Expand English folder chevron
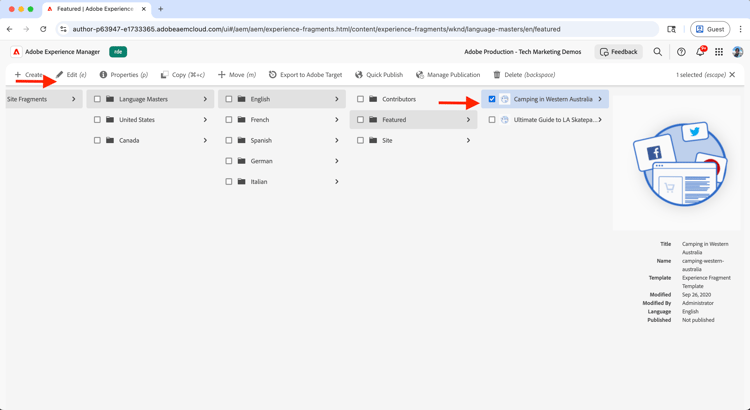 [337, 99]
